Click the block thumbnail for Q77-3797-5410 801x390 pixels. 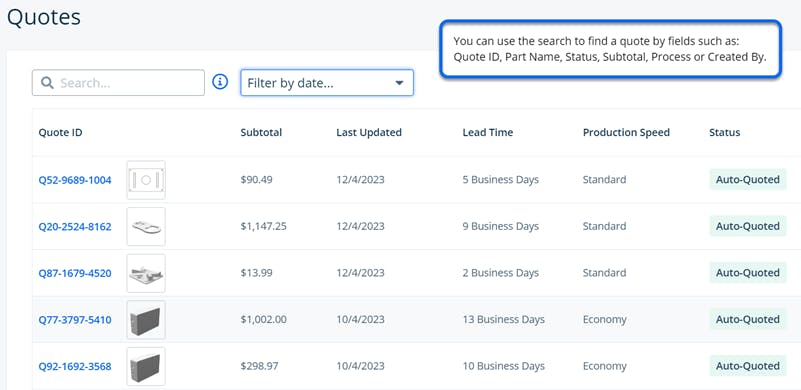click(146, 320)
